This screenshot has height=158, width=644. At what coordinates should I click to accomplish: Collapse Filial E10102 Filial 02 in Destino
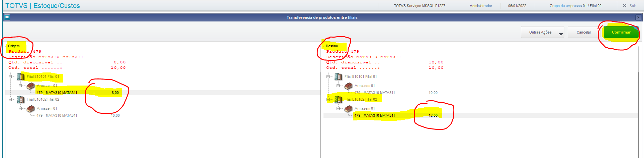328,99
